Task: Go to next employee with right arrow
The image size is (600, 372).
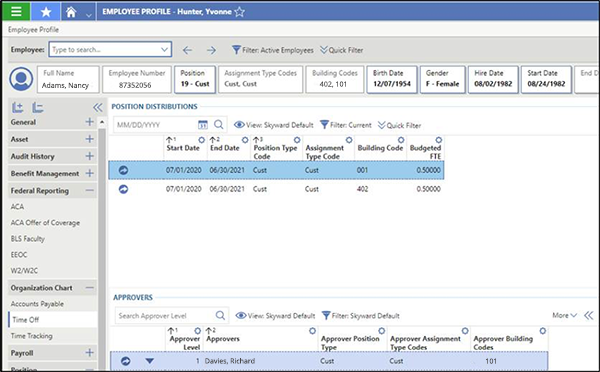Action: coord(211,50)
